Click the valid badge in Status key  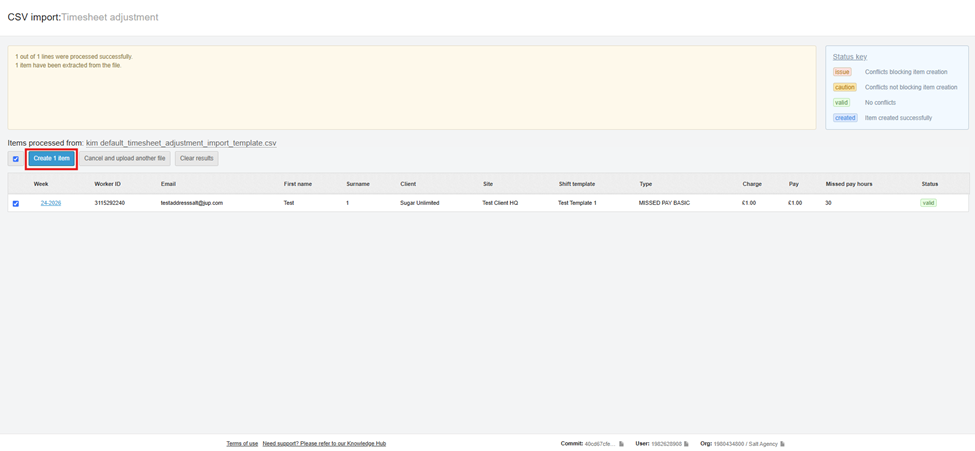click(841, 103)
